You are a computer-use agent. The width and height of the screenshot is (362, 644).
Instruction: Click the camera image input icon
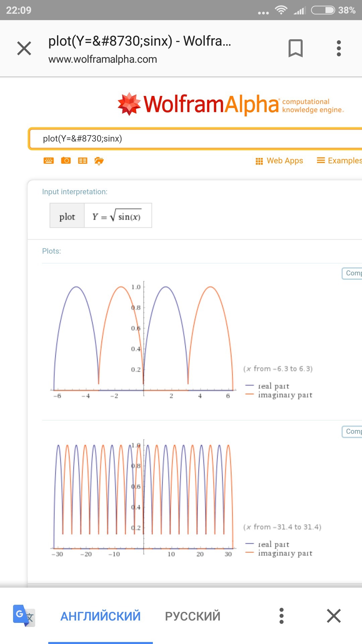click(66, 161)
